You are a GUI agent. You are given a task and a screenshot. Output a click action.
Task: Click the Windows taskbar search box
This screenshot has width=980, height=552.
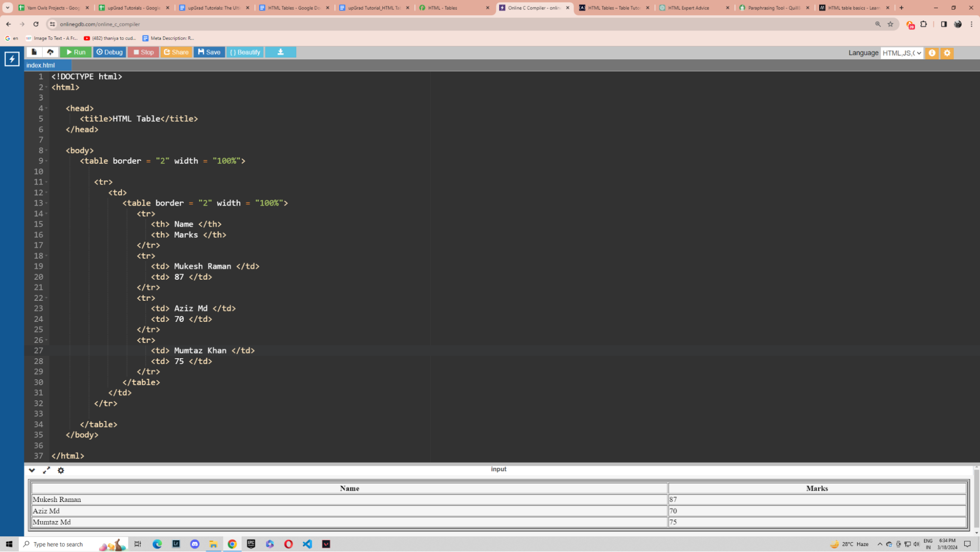(74, 544)
